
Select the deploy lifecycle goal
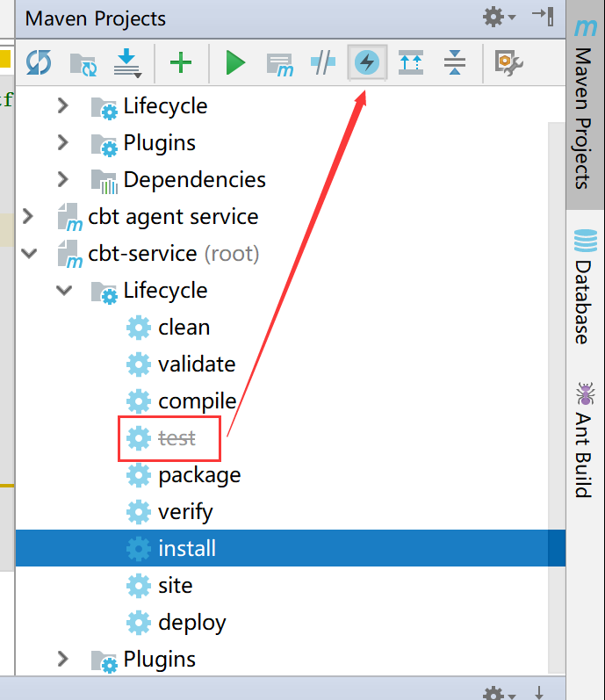point(192,624)
